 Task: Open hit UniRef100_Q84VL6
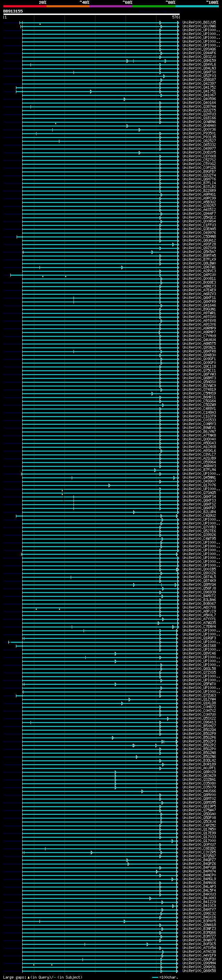(x=199, y=65)
